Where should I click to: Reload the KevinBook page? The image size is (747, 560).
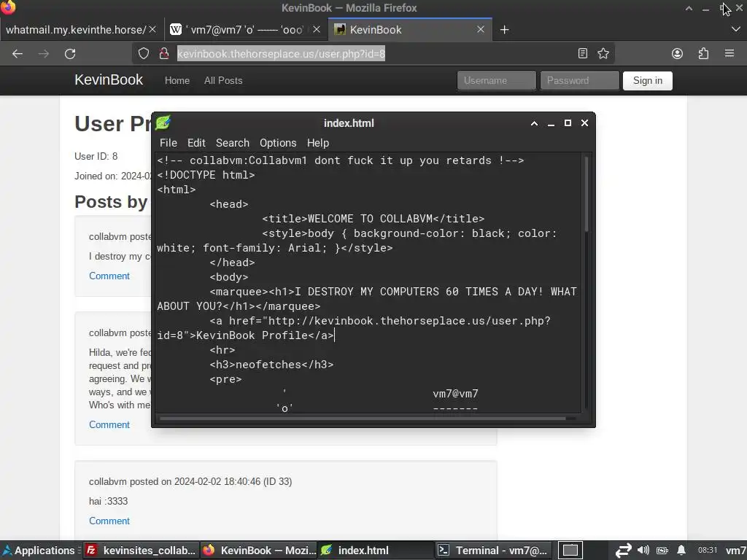(x=70, y=54)
